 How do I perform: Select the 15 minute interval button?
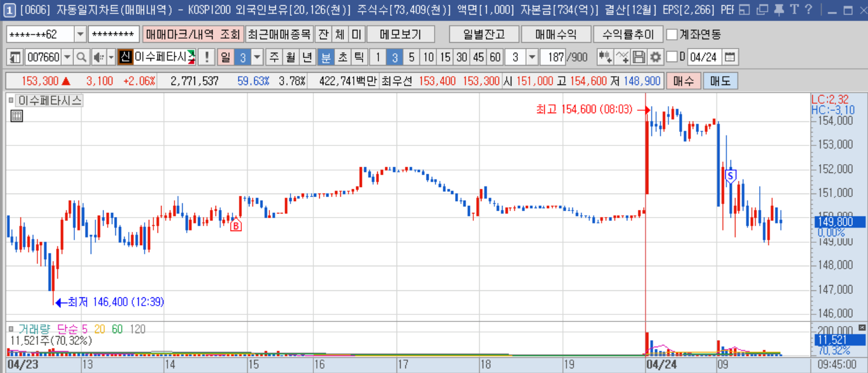[446, 57]
